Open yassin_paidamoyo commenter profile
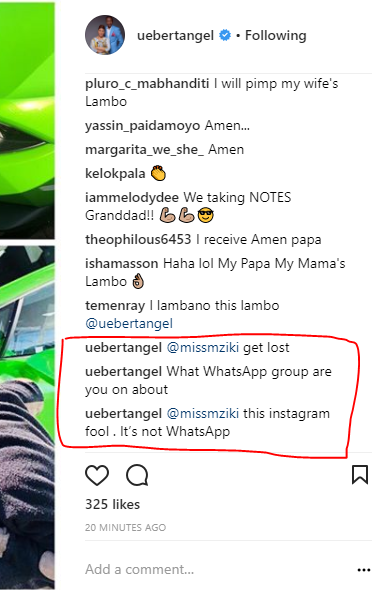Screen dimensions: 379x590 (x=143, y=126)
